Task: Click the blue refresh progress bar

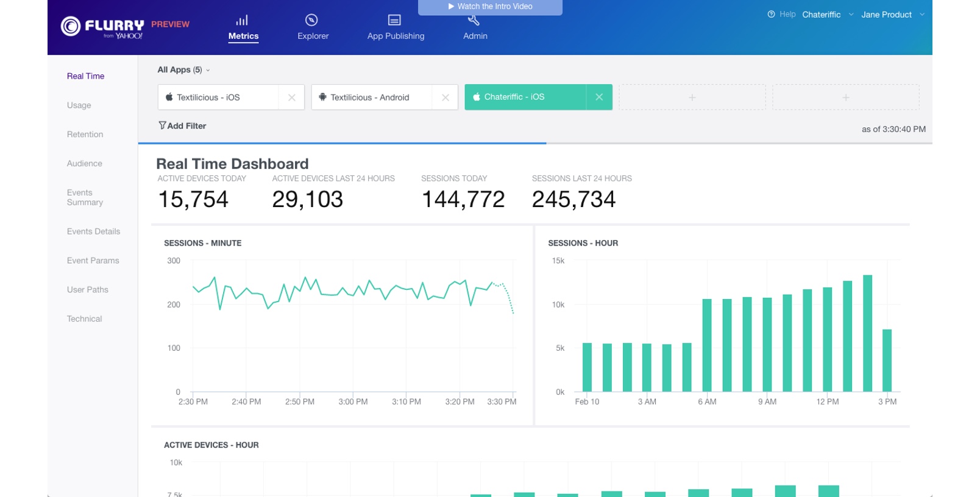Action: (x=342, y=143)
